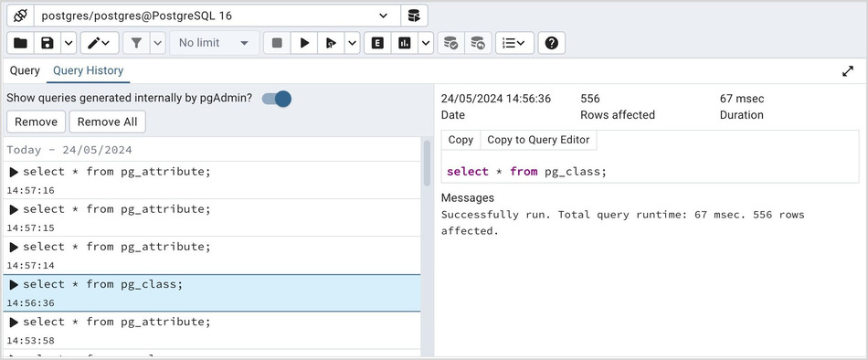Select history query text at 14:57:16
The image size is (868, 360).
pyautogui.click(x=117, y=172)
